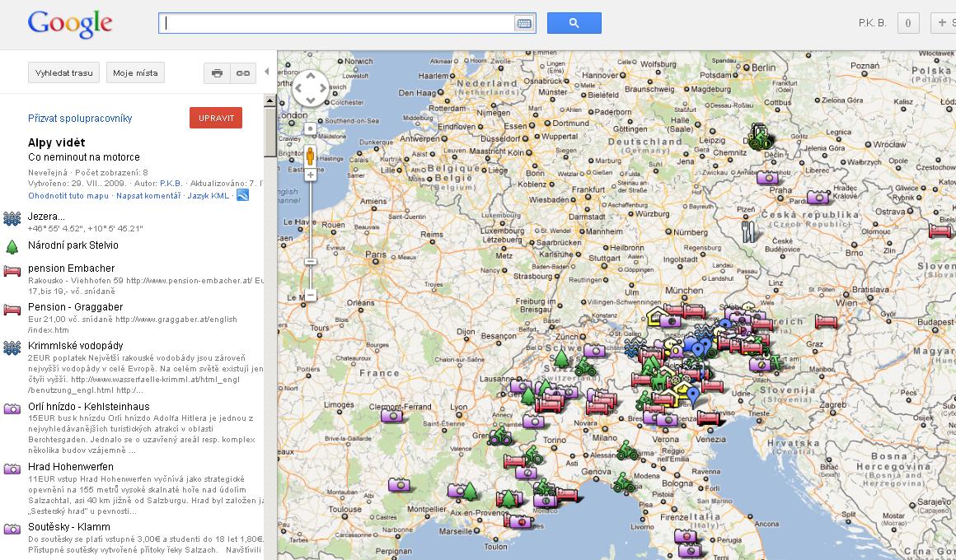This screenshot has height=560, width=956.
Task: Click the camera marker near Perugia
Action: [x=686, y=536]
